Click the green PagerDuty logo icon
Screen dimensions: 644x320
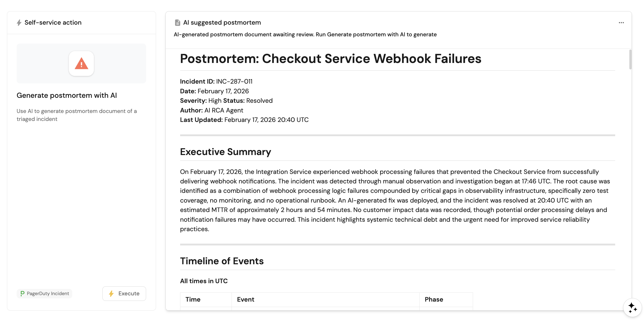tap(22, 293)
